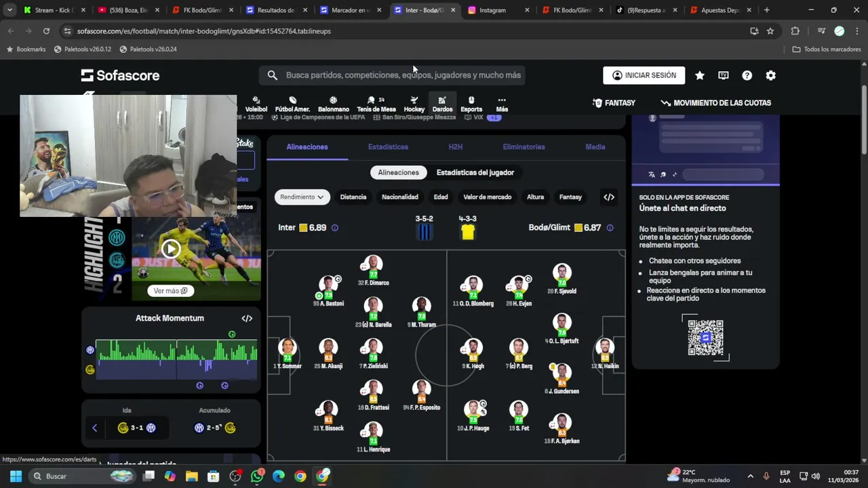868x488 pixels.
Task: Go to Voleibol sport section
Action: pyautogui.click(x=256, y=104)
